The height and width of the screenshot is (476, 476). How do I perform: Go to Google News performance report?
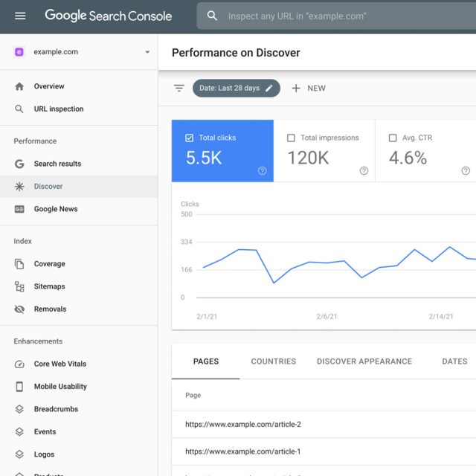click(56, 209)
